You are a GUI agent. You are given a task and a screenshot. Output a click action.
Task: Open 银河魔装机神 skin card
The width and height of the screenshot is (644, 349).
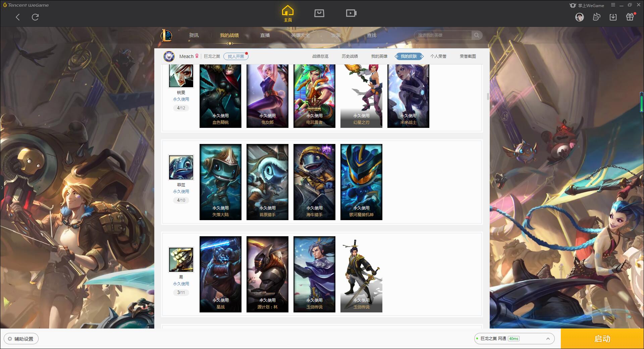[x=361, y=182]
